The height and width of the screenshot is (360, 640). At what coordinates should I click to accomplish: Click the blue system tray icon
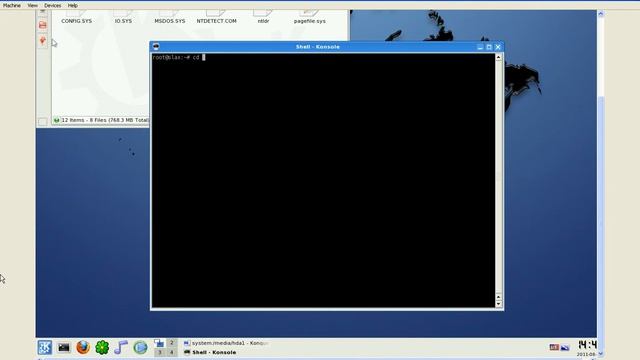tap(565, 347)
